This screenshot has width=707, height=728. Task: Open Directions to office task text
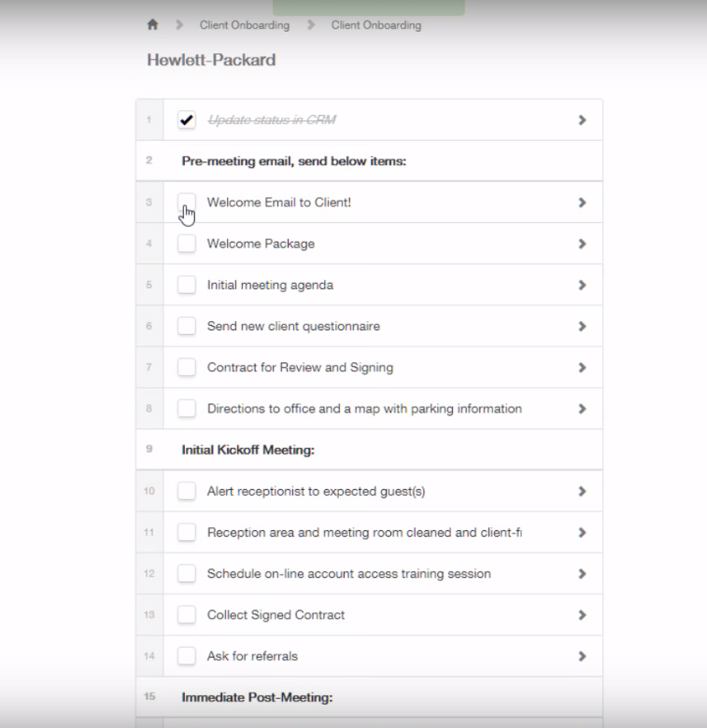(364, 409)
